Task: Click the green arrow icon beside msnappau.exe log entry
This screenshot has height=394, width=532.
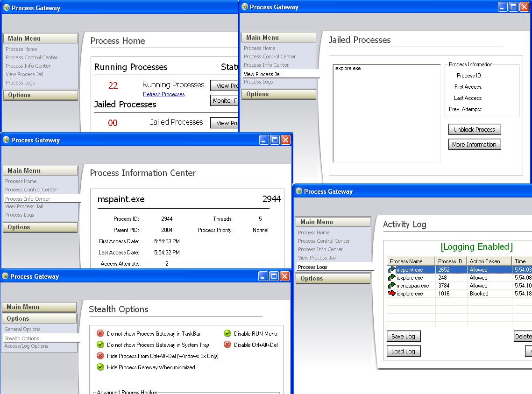Action: (392, 286)
